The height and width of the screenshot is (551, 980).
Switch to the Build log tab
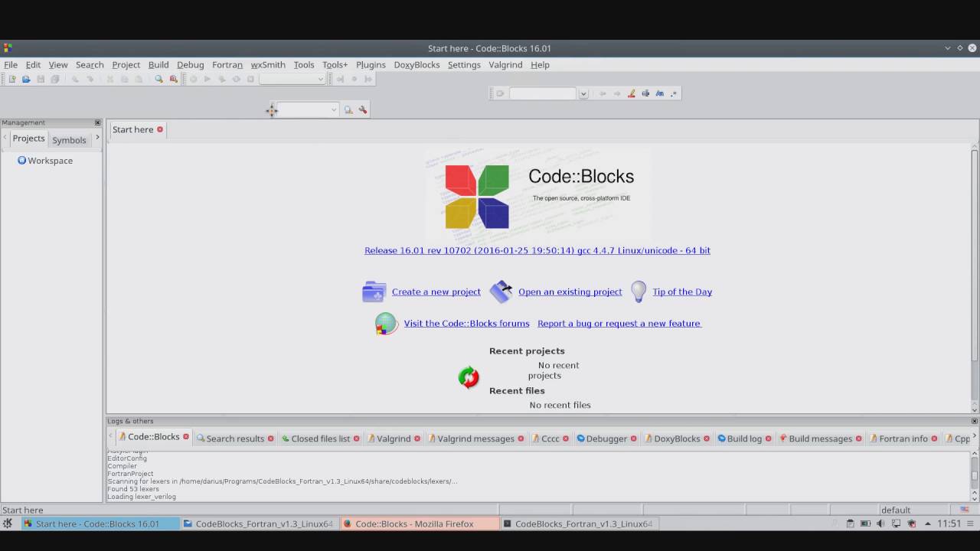[x=744, y=439]
